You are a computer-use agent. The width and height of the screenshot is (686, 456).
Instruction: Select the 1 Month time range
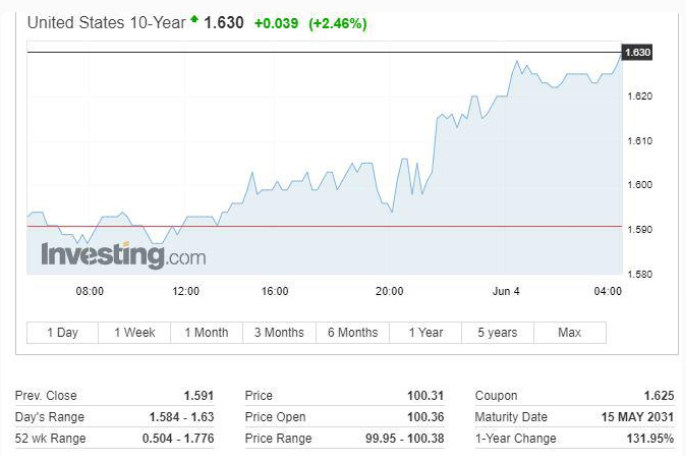pos(206,333)
